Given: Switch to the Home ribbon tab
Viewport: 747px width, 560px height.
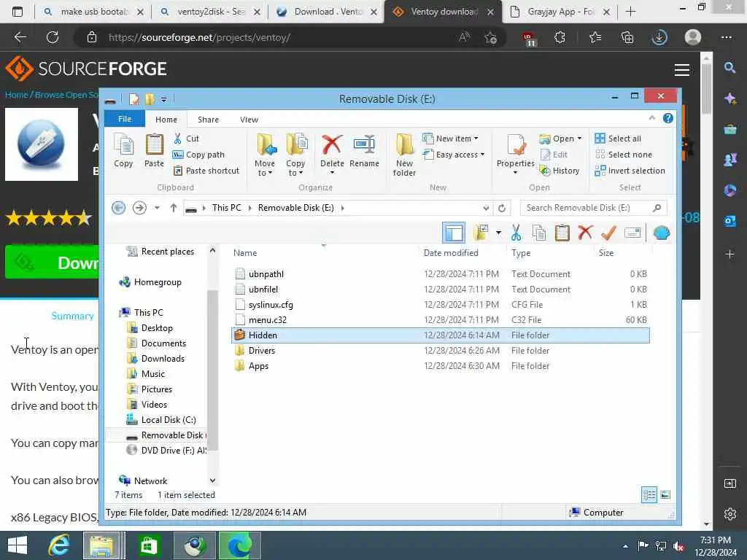Looking at the screenshot, I should 166,120.
